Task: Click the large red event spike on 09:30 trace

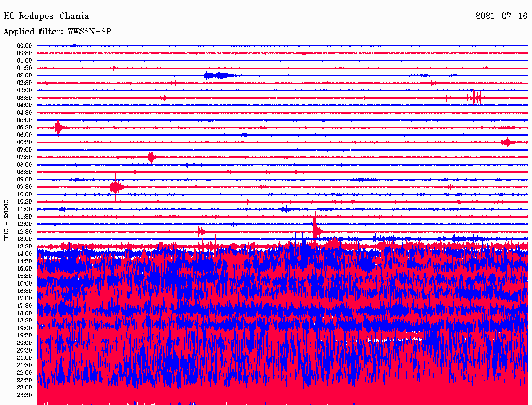Action: pos(116,187)
